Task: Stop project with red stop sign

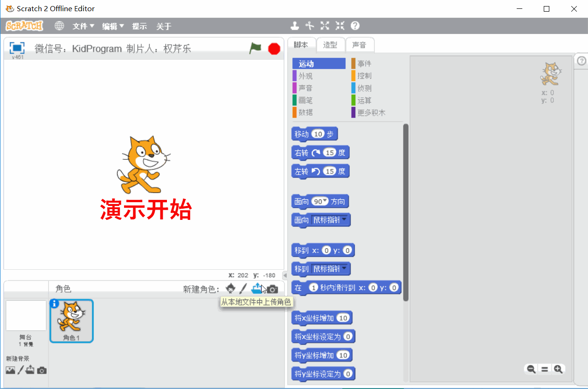Action: (x=274, y=48)
